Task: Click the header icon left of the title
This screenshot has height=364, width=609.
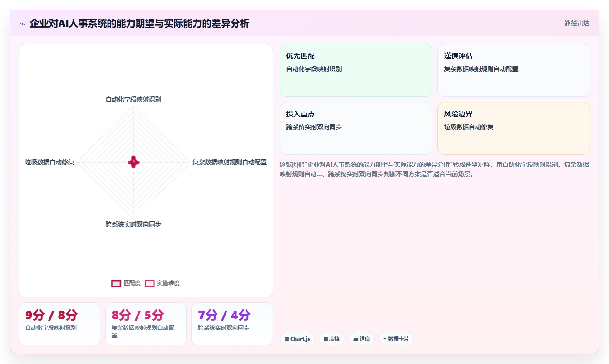Action: point(23,23)
